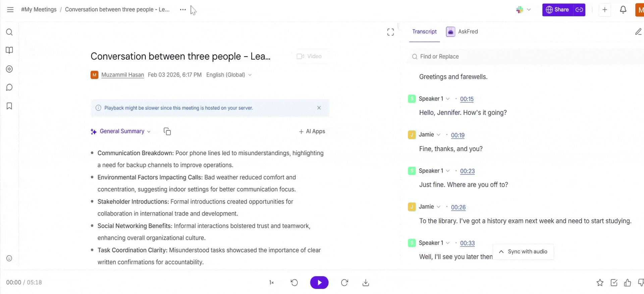Image resolution: width=644 pixels, height=294 pixels.
Task: Open the comments bubble icon in sidebar
Action: (x=9, y=87)
